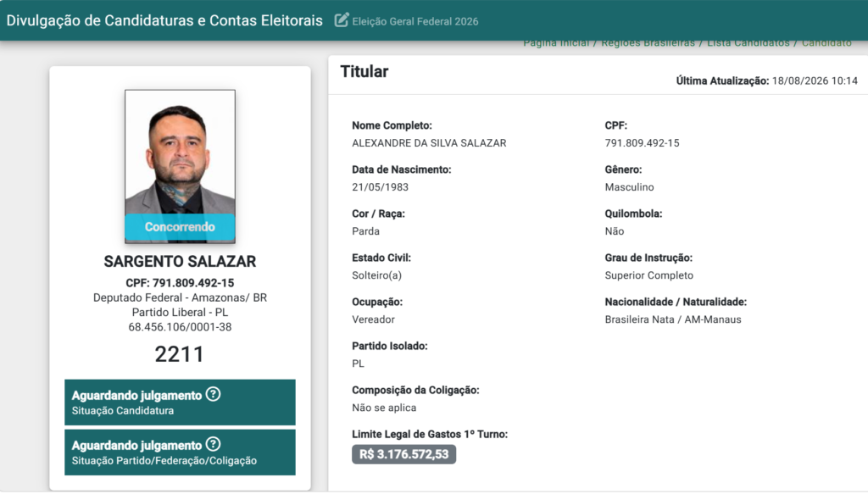Select the Candidato breadcrumb item
This screenshot has width=868, height=494.
[x=826, y=43]
